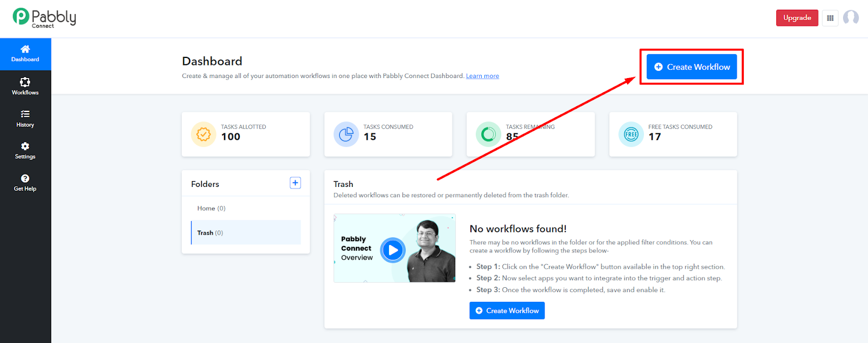Screen dimensions: 868x343
Task: Add a new folder with plus icon
Action: [x=295, y=183]
